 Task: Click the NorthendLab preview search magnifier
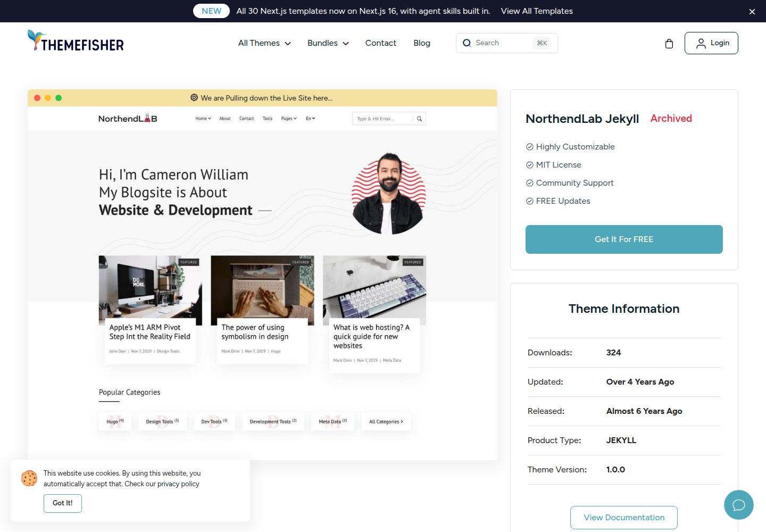click(x=419, y=119)
